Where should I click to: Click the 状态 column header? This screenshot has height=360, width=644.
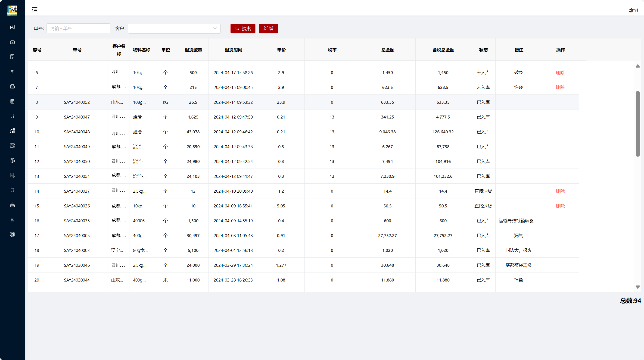(x=483, y=50)
